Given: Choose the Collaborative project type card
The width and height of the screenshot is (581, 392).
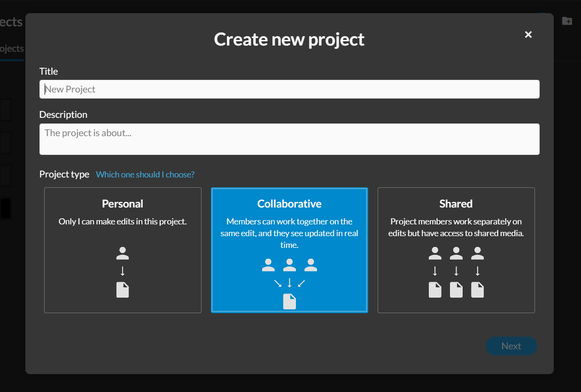Looking at the screenshot, I should tap(289, 250).
